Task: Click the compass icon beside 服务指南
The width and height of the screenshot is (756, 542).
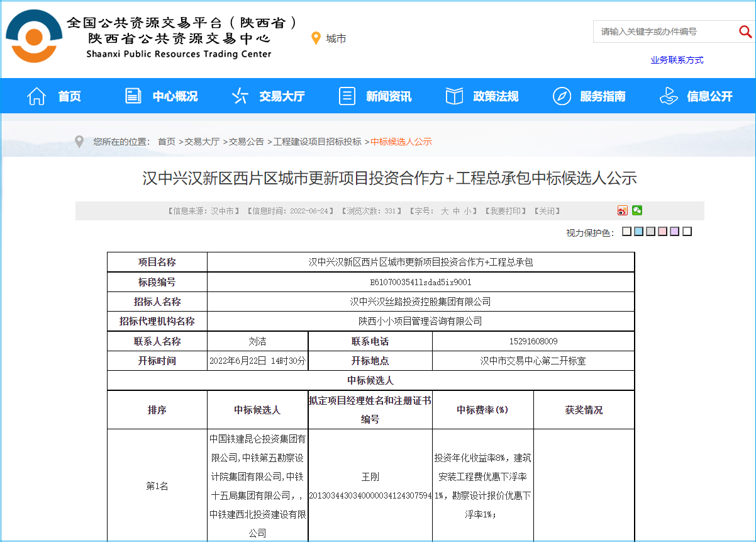Action: coord(561,96)
